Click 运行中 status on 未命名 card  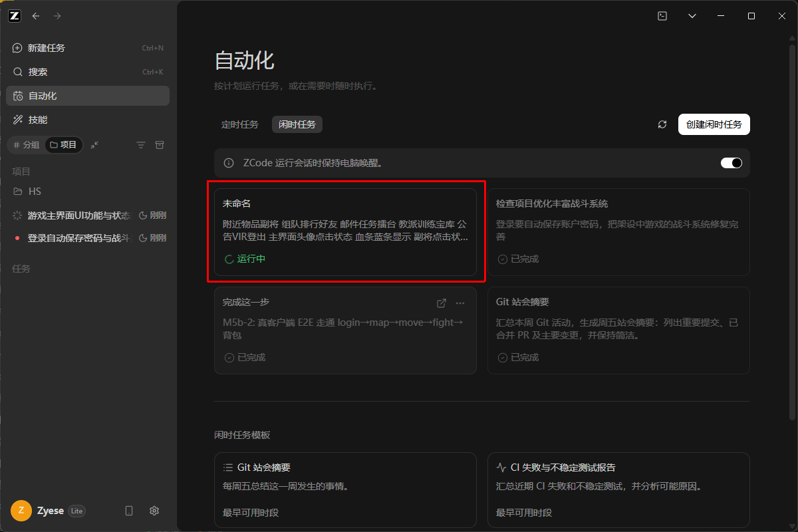point(245,259)
